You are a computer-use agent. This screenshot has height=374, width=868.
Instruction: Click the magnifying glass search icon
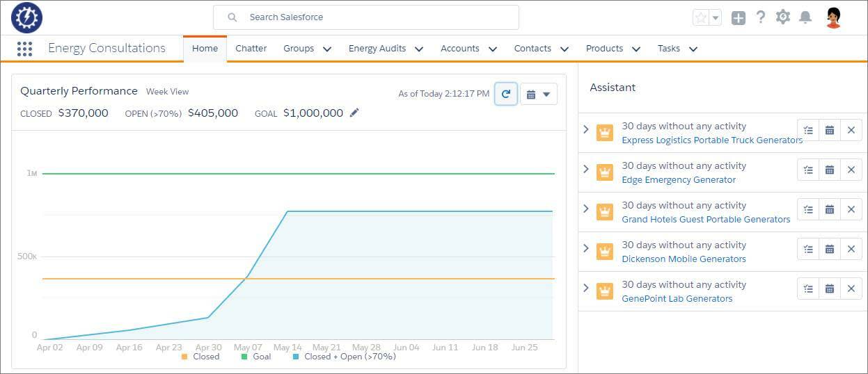point(232,17)
